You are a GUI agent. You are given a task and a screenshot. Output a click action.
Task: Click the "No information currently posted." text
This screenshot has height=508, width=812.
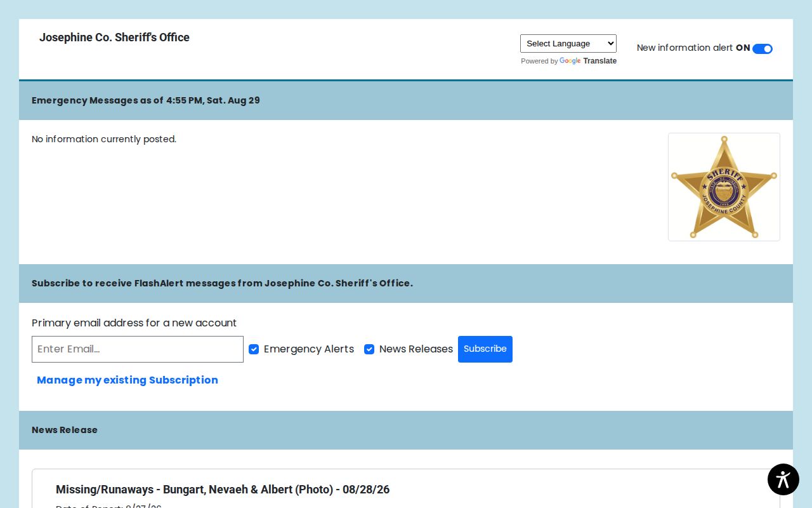[x=104, y=139]
